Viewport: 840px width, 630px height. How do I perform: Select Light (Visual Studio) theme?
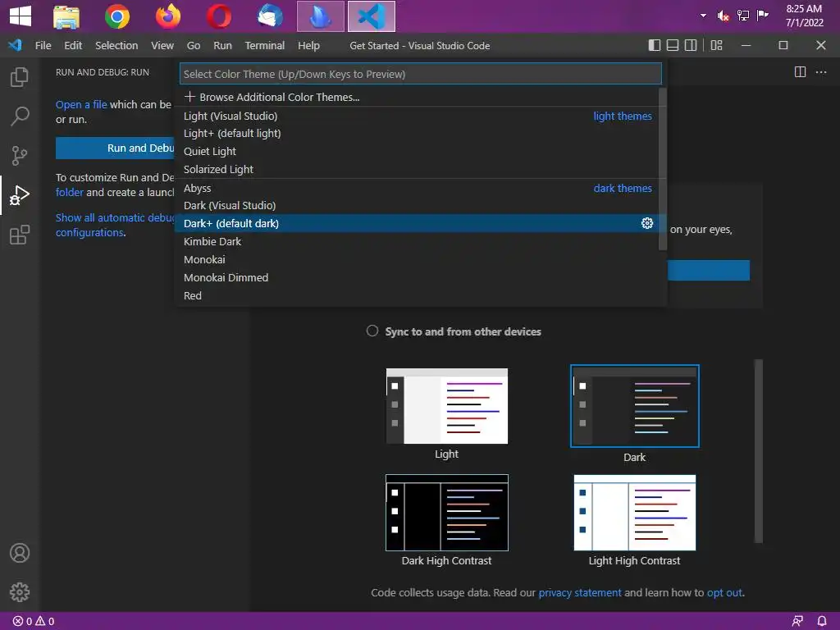418,116
